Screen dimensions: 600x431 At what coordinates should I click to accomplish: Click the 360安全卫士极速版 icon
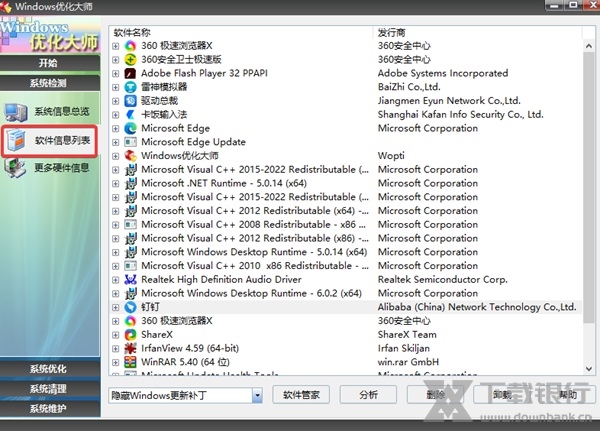tap(130, 59)
